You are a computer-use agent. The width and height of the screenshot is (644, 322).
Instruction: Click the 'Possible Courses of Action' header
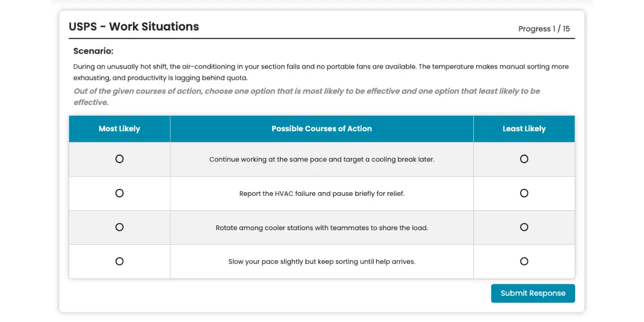pyautogui.click(x=321, y=129)
